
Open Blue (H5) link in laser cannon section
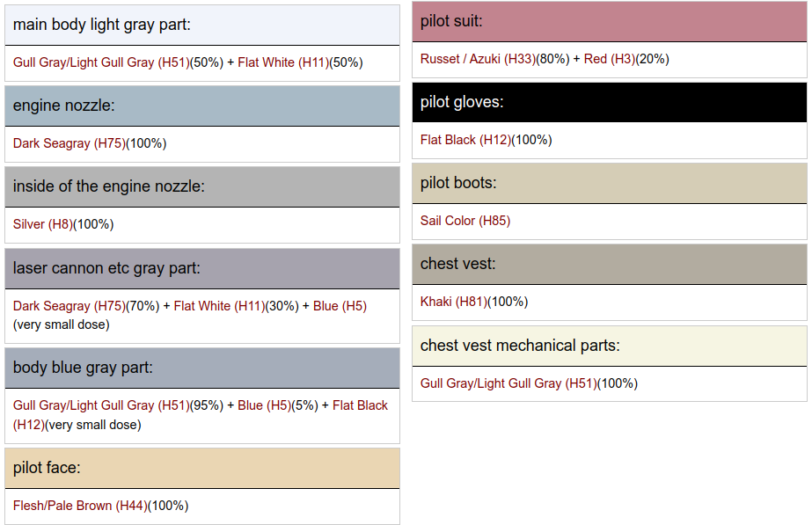[x=340, y=306]
